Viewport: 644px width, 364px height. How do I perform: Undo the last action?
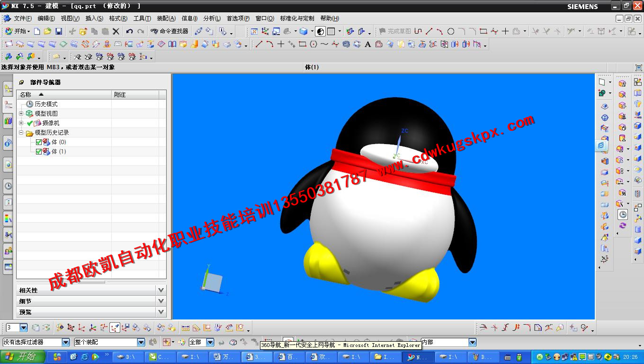[x=129, y=31]
